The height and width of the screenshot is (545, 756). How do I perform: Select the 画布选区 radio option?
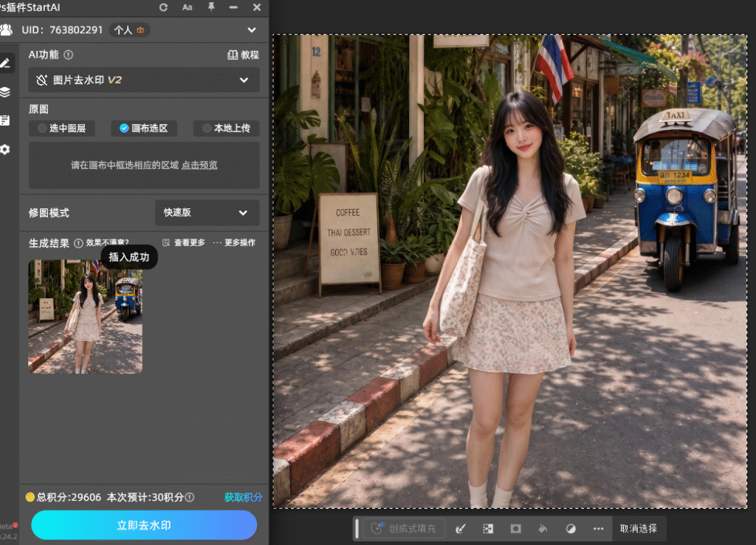144,128
